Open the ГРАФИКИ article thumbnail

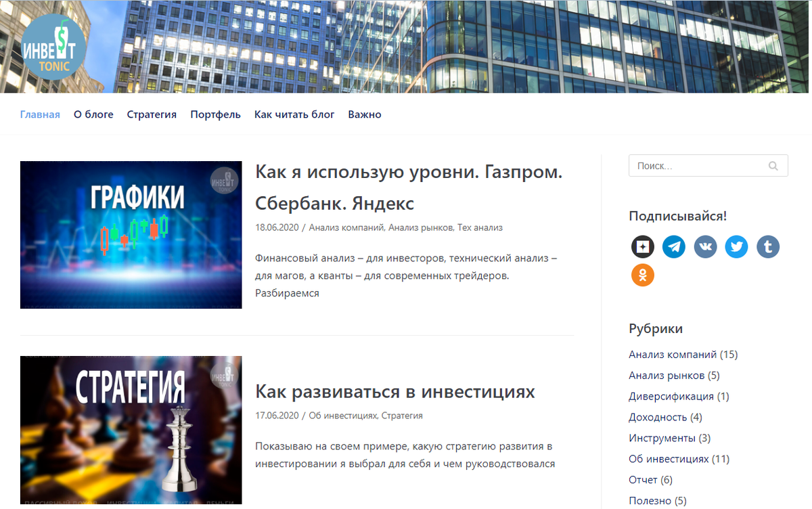131,235
